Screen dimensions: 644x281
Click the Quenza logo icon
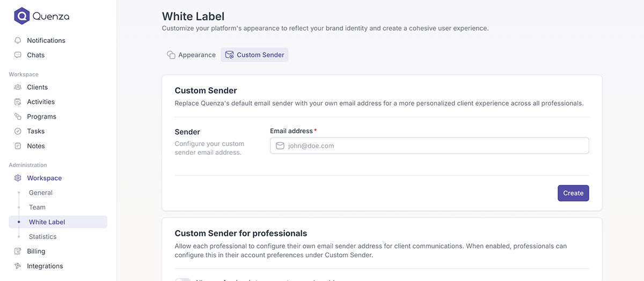point(21,16)
